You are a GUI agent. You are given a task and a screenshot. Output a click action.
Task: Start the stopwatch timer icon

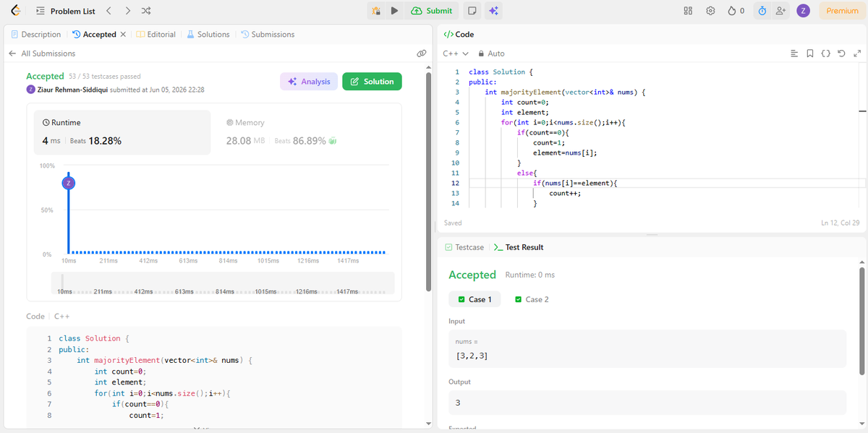point(762,11)
